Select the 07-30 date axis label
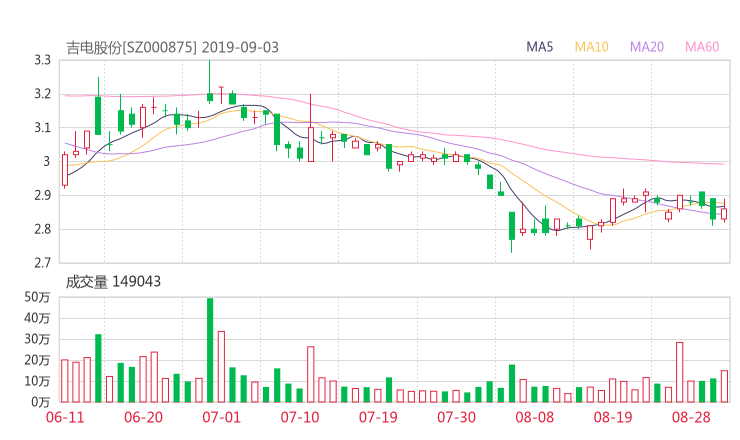The image size is (740, 440). coord(456,416)
